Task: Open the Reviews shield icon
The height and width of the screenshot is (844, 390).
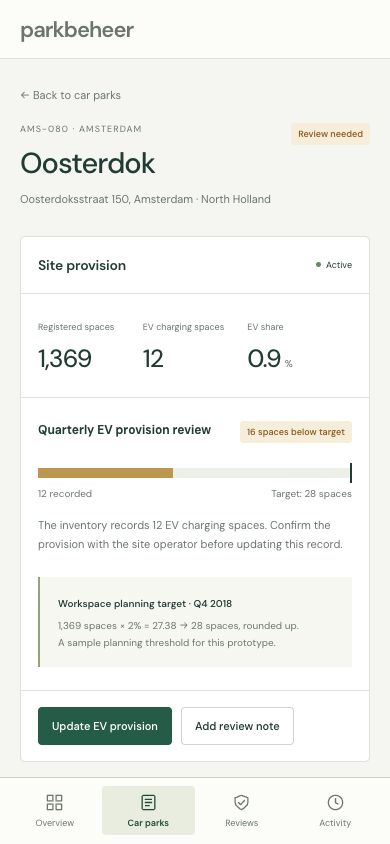Action: [242, 802]
